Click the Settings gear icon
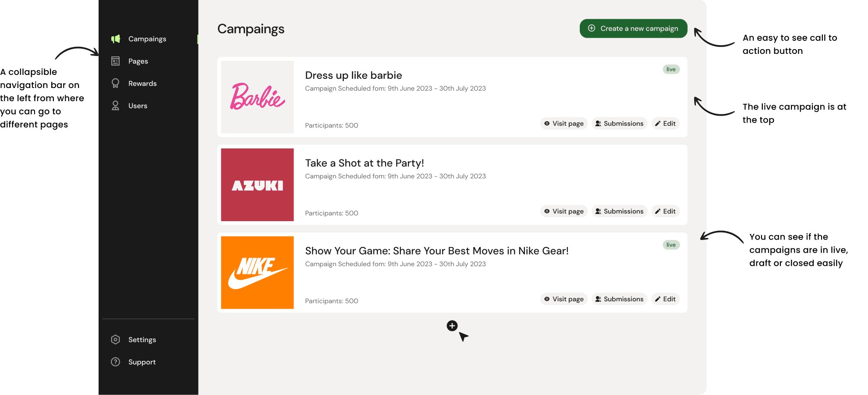The height and width of the screenshot is (395, 868). click(116, 340)
